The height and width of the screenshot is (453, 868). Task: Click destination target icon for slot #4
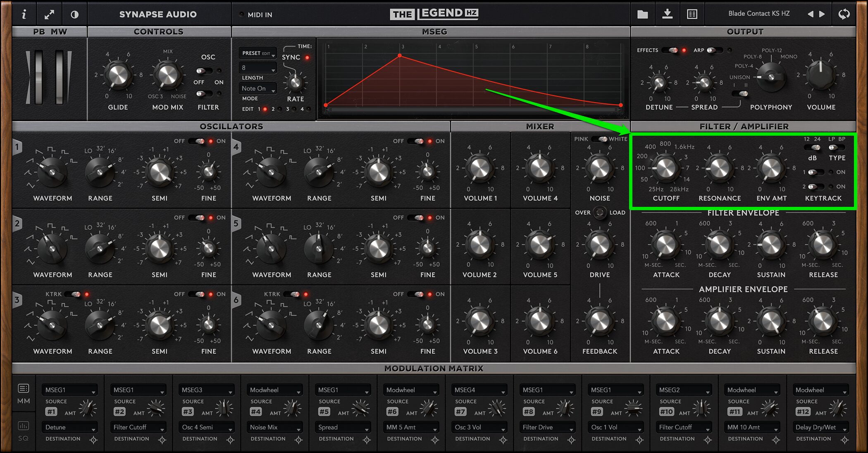(298, 440)
